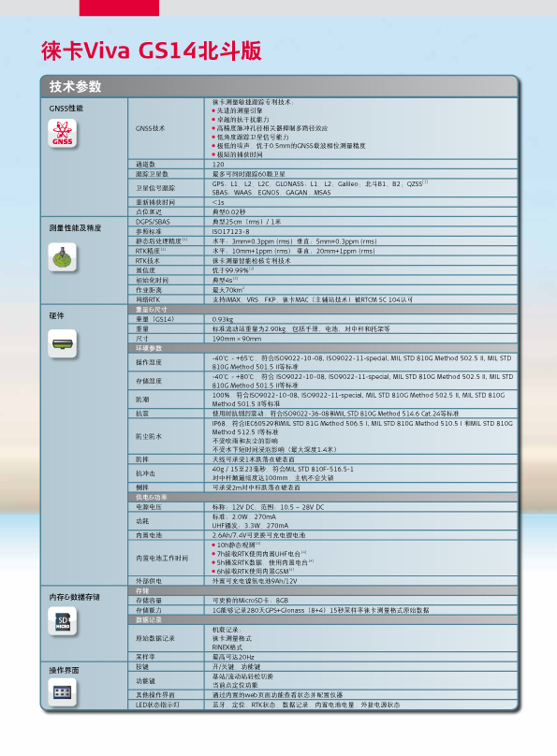Click the 抗震 row label

coord(142,414)
